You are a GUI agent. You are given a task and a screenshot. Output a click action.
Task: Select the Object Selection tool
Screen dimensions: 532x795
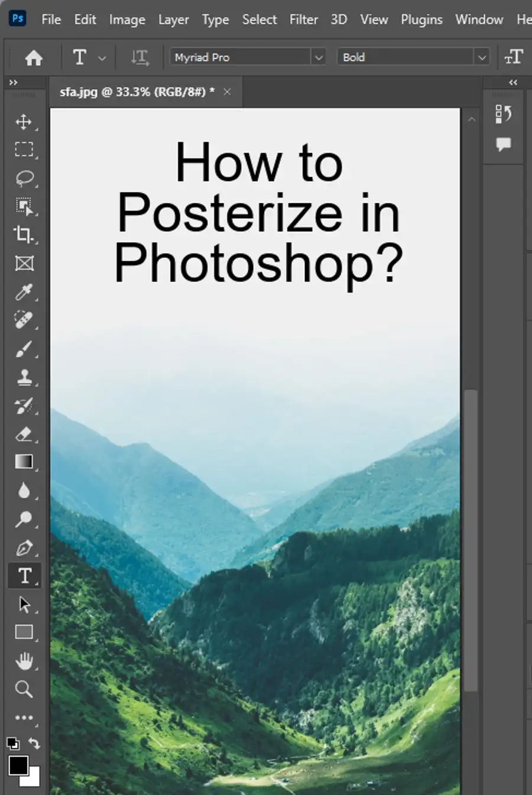(24, 206)
